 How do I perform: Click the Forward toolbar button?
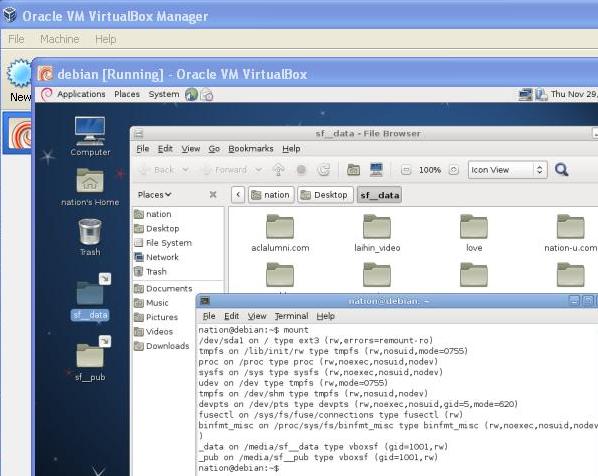point(225,170)
